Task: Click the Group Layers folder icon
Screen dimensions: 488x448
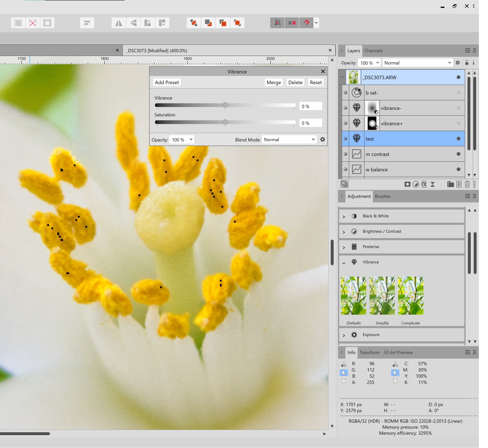Action: 451,184
